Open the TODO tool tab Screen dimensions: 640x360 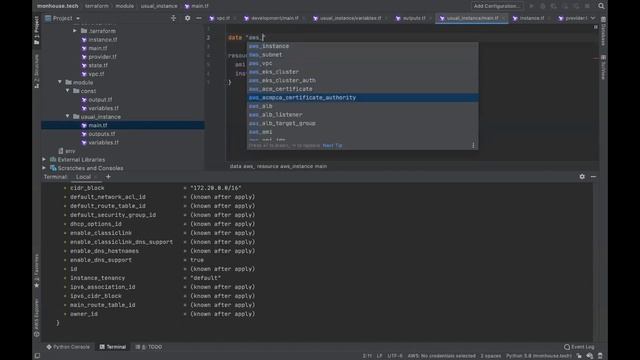pyautogui.click(x=149, y=347)
